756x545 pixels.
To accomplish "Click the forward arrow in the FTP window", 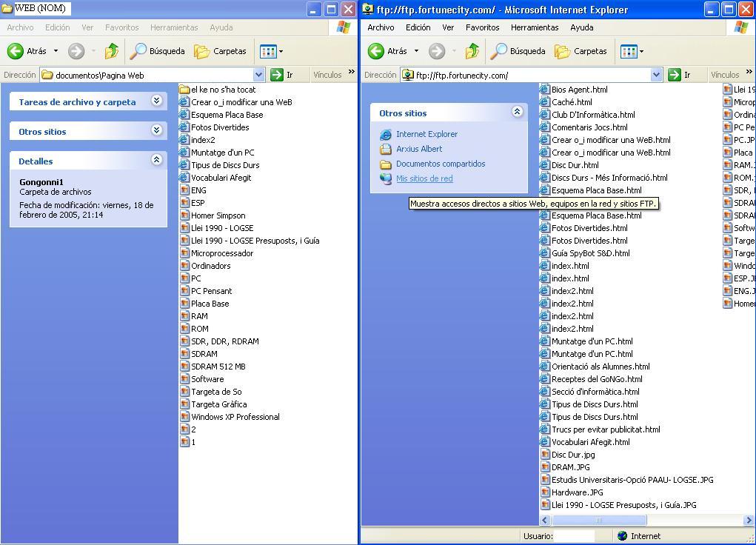I will [437, 50].
